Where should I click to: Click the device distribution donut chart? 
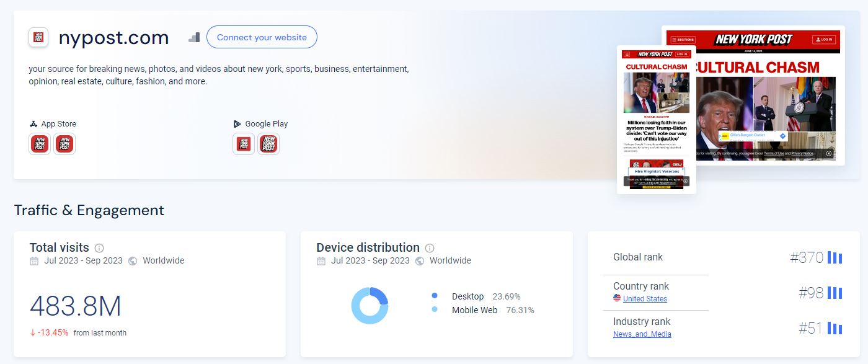370,305
